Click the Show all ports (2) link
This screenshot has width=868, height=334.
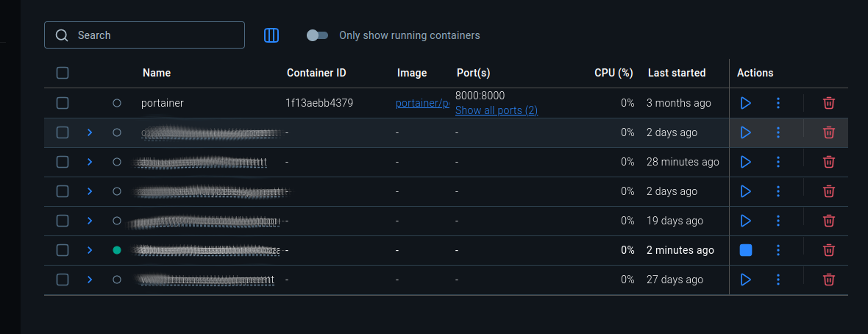496,110
